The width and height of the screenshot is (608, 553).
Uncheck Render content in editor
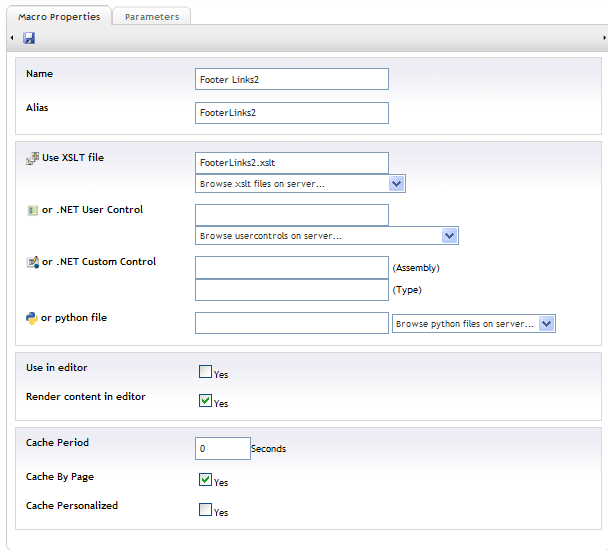click(205, 401)
